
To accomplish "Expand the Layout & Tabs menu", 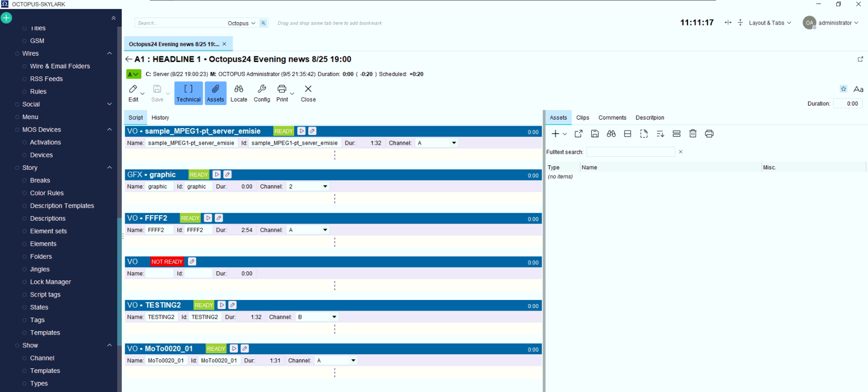I will point(770,23).
